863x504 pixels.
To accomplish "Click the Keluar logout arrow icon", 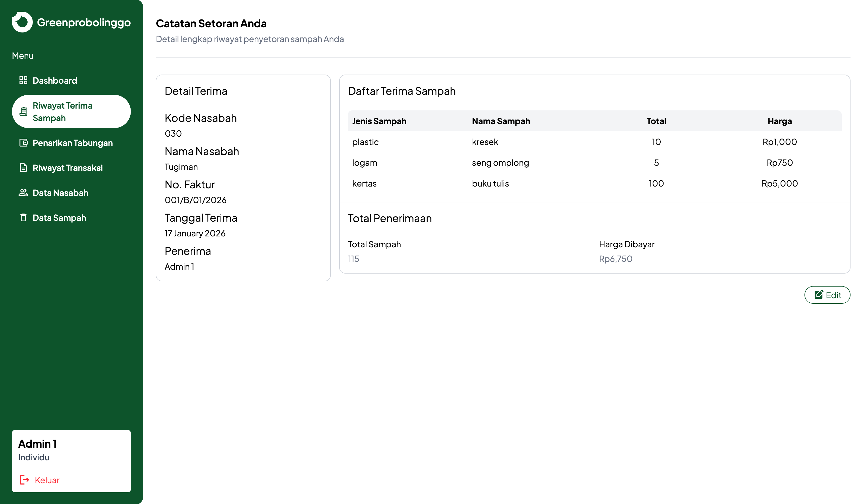I will tap(24, 480).
